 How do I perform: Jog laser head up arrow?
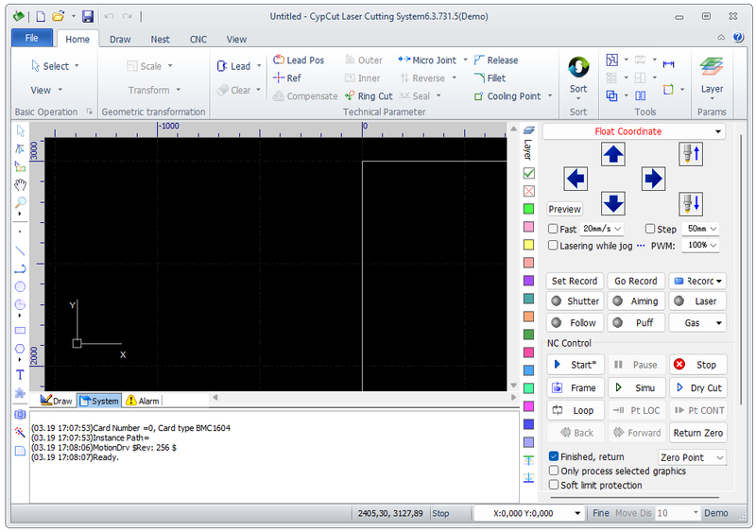click(x=612, y=154)
